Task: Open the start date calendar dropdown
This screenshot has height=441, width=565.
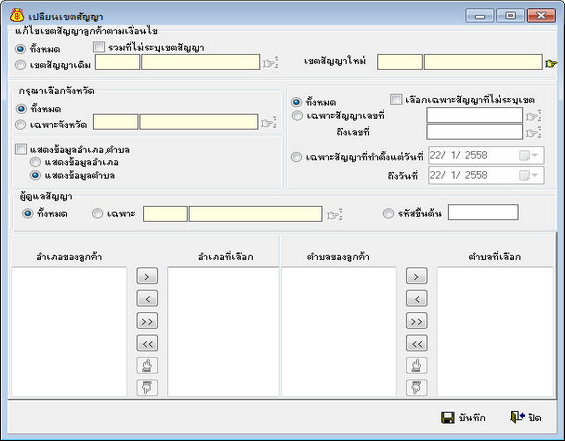Action: pyautogui.click(x=534, y=155)
